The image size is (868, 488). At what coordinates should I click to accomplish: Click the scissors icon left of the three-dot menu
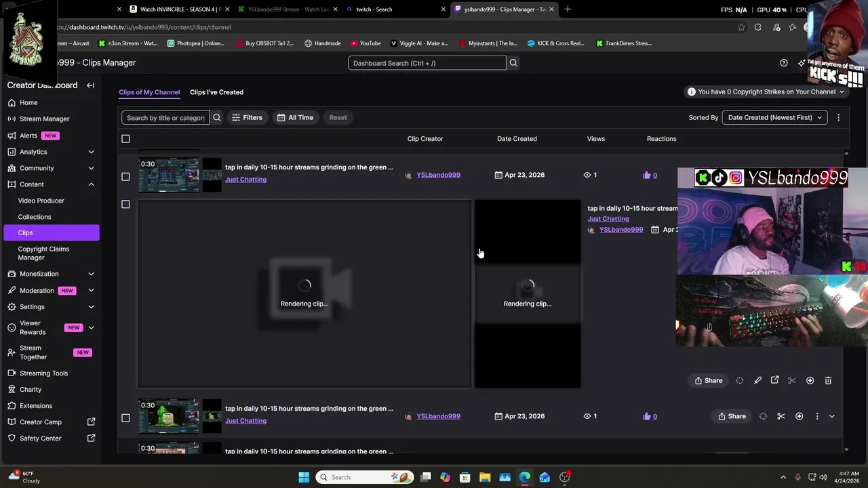pos(781,416)
